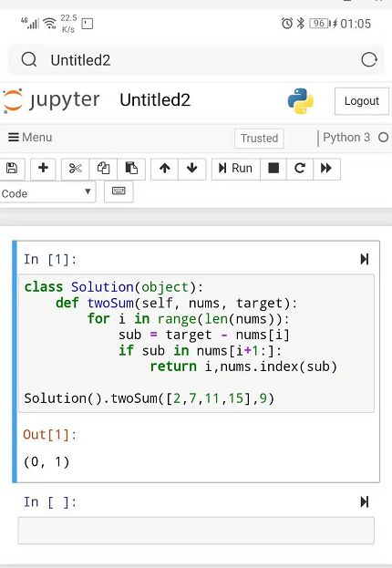The image size is (392, 568).
Task: Save notebook with the floppy disk icon
Action: [12, 169]
